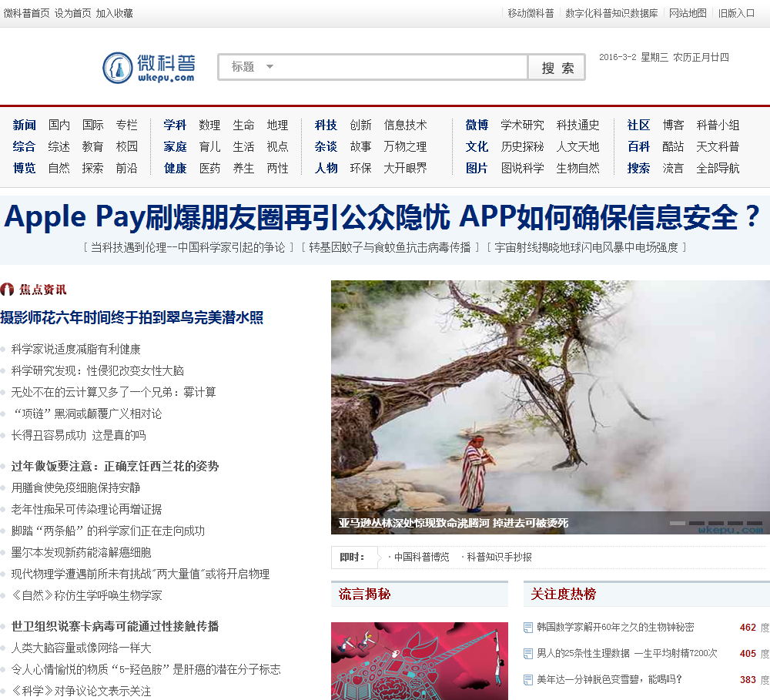Select the last slideshow indicator dash
Viewport: 770px width, 700px height.
(755, 523)
